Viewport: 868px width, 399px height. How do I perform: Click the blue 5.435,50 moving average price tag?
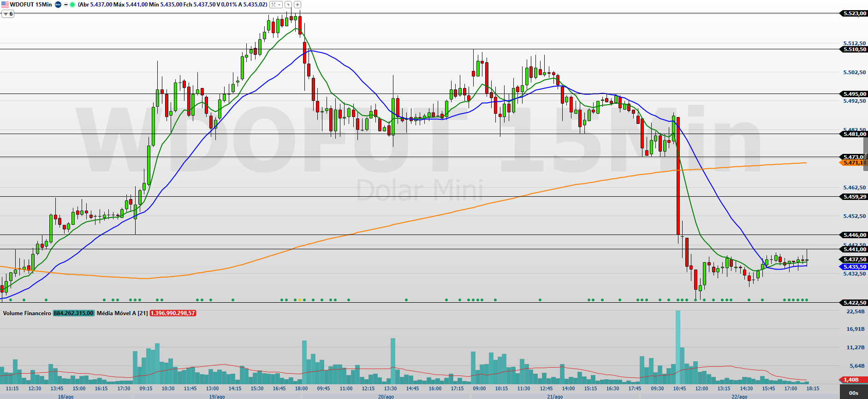[854, 267]
